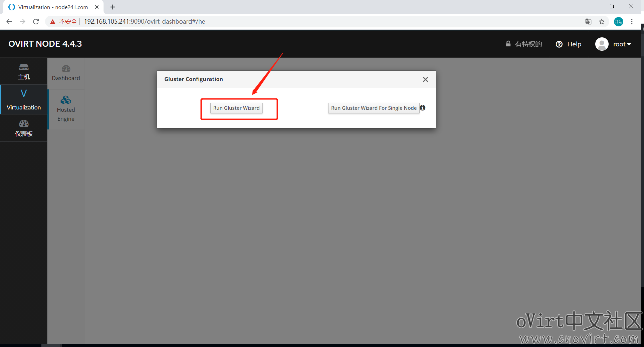Click the 不安全 not-secure warning

point(63,22)
